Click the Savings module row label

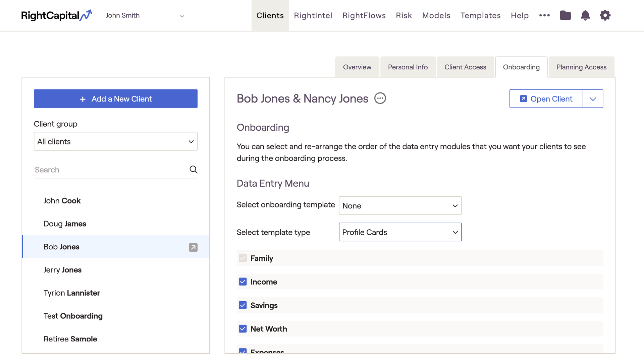(264, 305)
